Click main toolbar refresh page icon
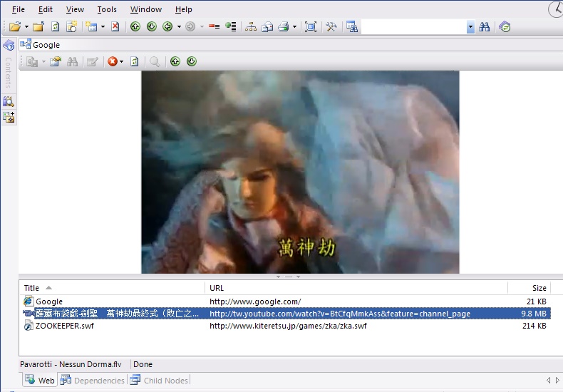 [56, 26]
